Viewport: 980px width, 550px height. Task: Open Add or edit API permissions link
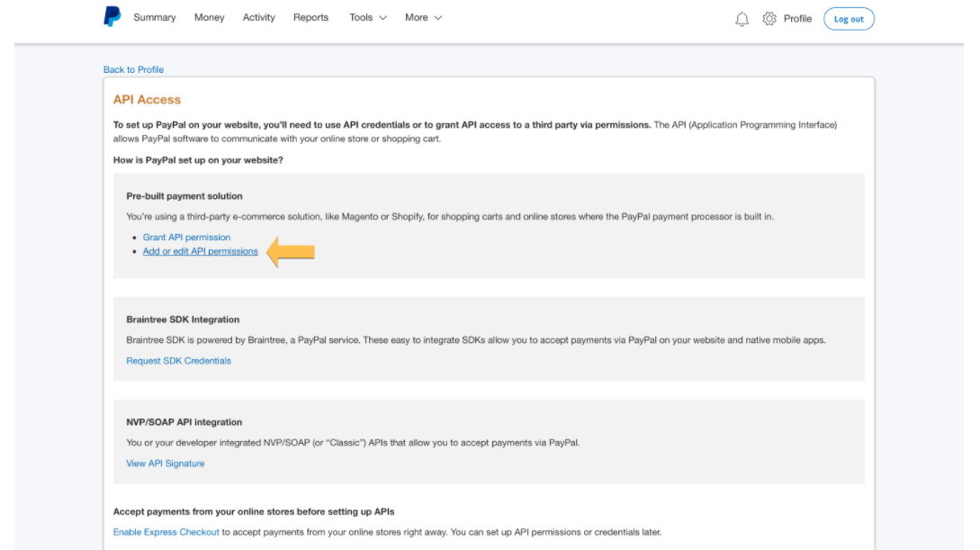200,251
